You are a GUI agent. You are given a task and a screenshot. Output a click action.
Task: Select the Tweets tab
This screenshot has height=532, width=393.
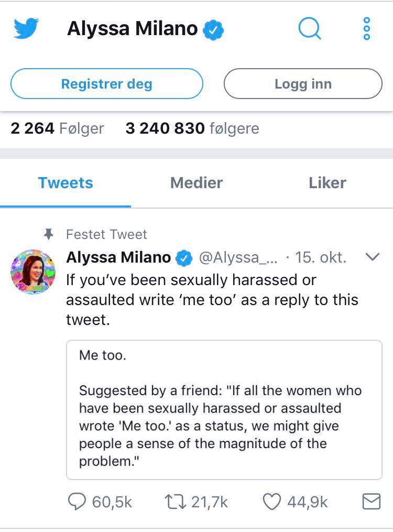click(65, 183)
